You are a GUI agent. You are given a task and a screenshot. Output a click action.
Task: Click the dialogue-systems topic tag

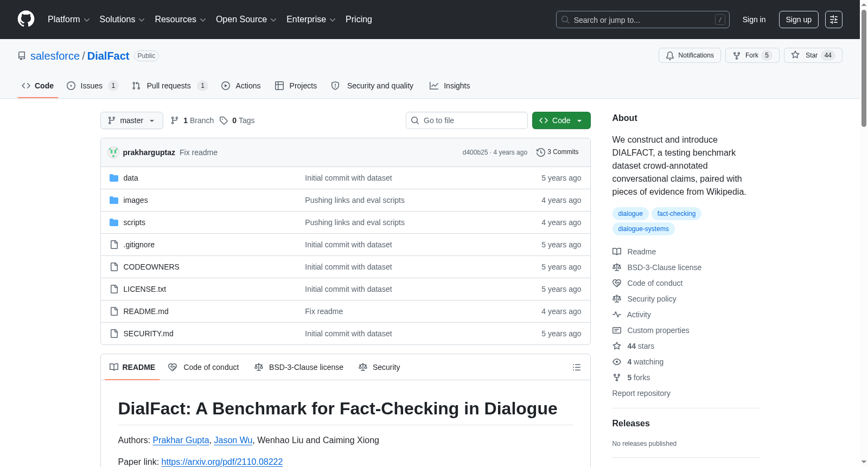[643, 229]
